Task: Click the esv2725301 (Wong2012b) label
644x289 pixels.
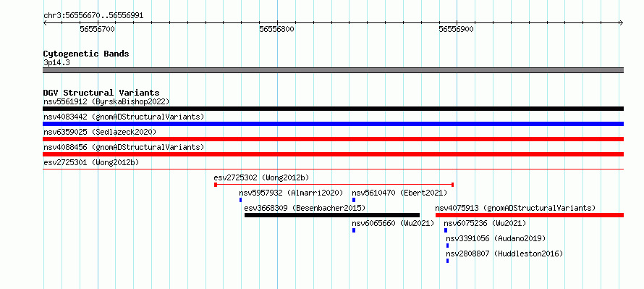Action: [x=91, y=162]
